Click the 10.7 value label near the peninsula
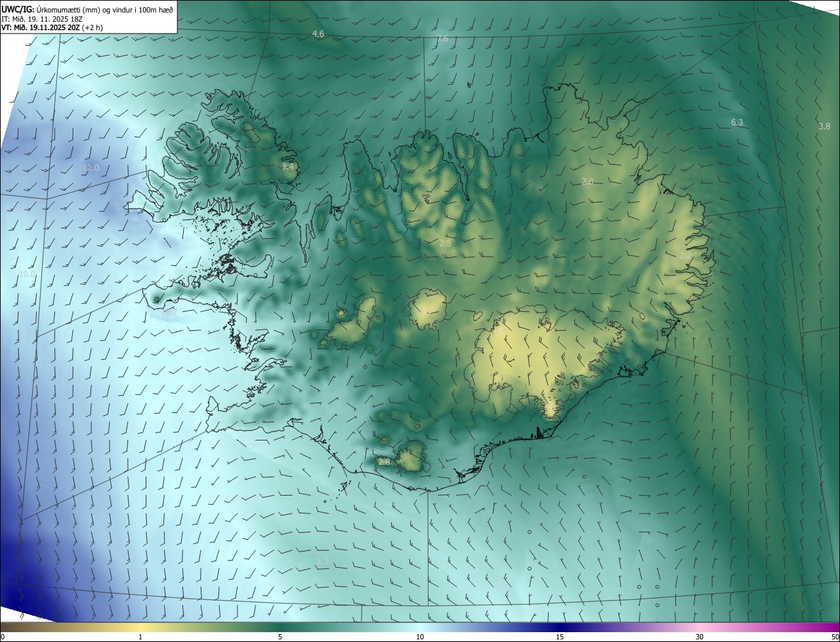840x642 pixels. [x=169, y=312]
